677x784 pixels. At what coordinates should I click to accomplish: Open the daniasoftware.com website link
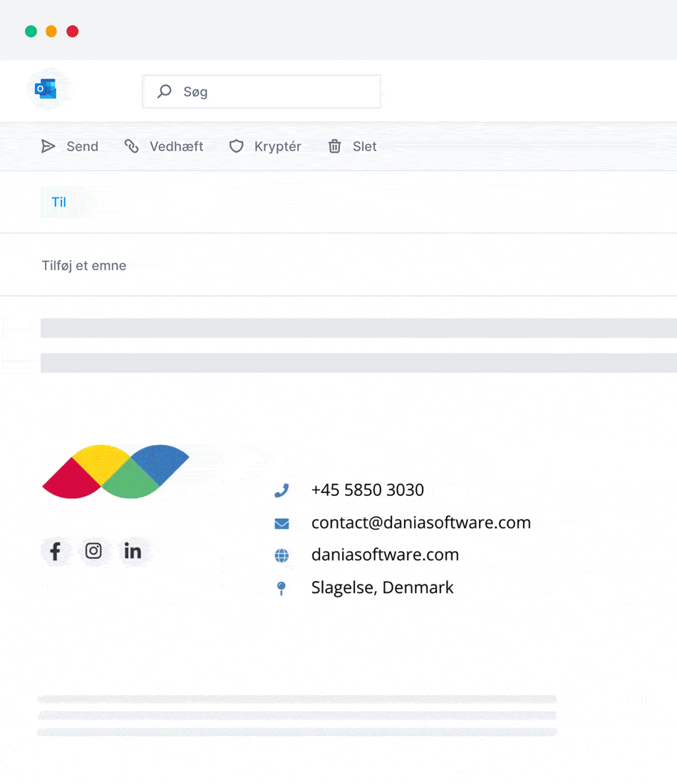(385, 555)
